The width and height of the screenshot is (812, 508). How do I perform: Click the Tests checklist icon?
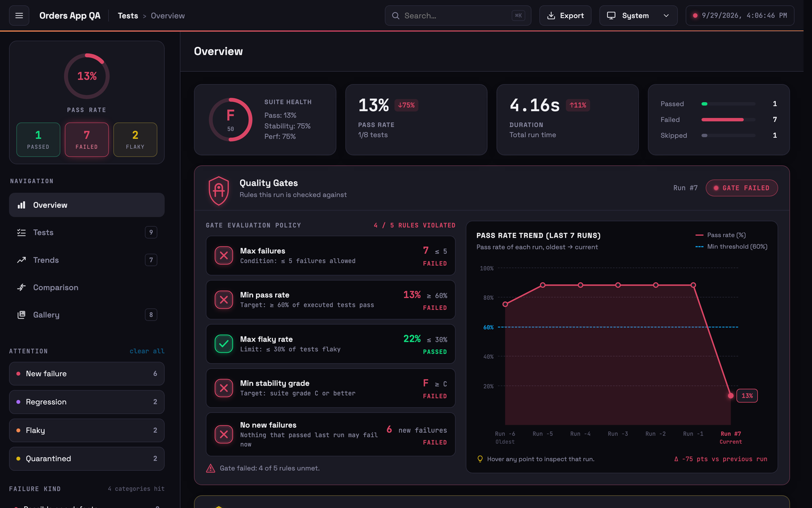[x=21, y=233]
